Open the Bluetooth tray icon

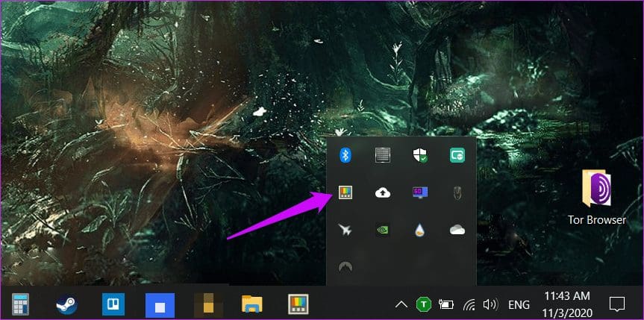(346, 155)
